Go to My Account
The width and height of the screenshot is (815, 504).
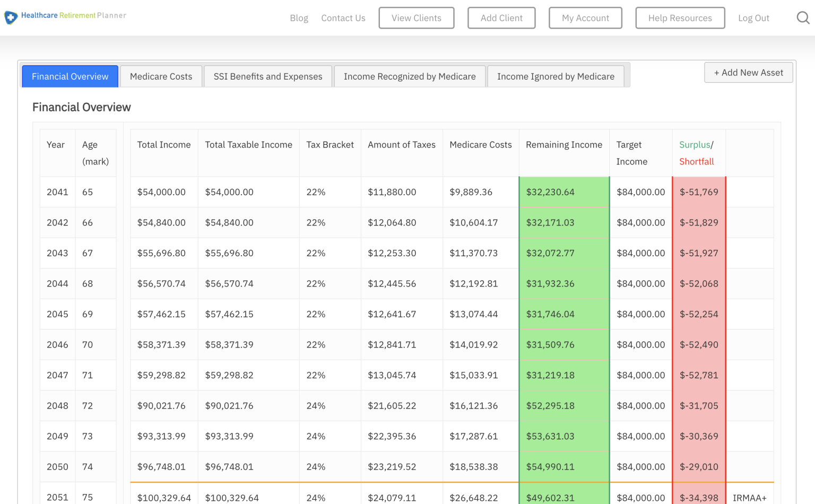click(585, 18)
